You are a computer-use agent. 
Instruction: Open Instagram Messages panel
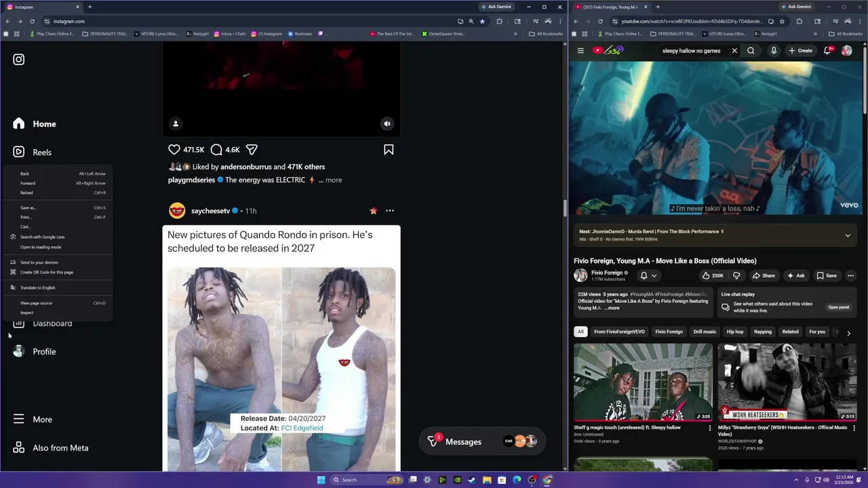pos(484,442)
